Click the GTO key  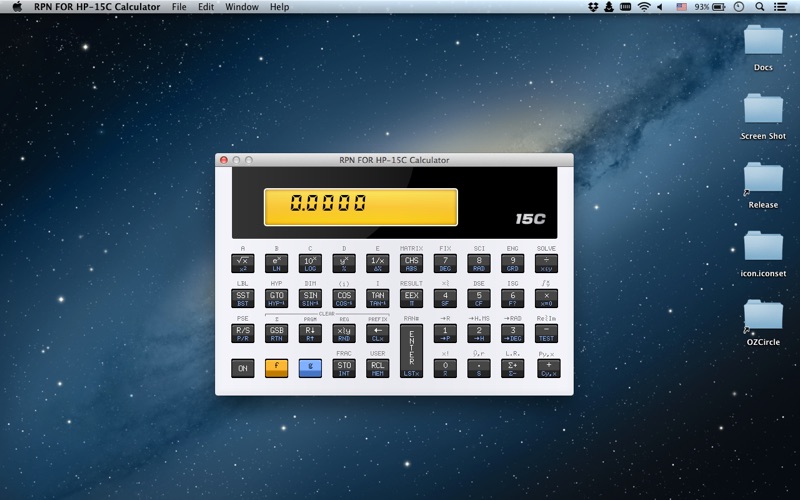point(276,298)
